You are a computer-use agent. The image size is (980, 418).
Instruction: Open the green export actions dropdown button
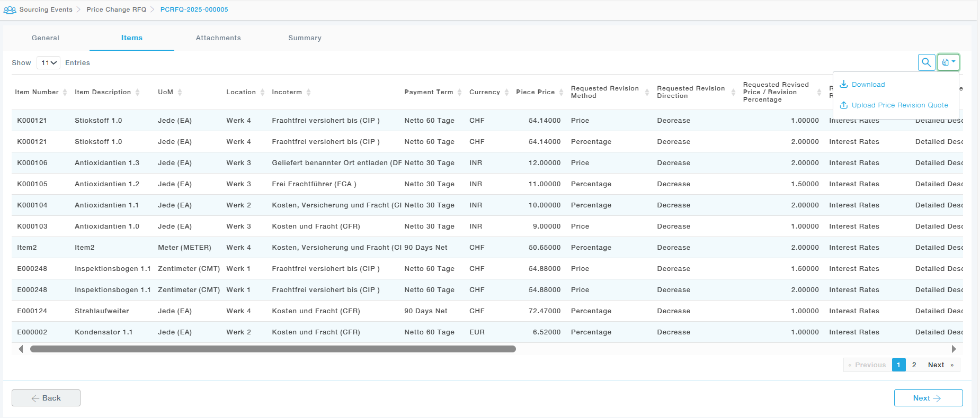tap(948, 62)
